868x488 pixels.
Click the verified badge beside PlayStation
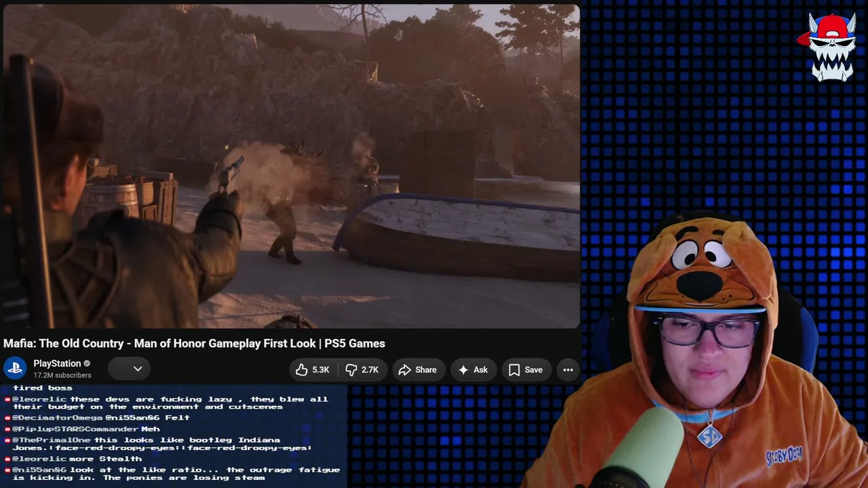[x=87, y=363]
